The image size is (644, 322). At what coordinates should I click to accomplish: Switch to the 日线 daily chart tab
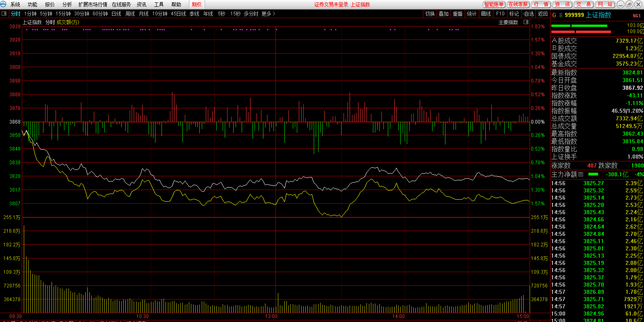[116, 14]
